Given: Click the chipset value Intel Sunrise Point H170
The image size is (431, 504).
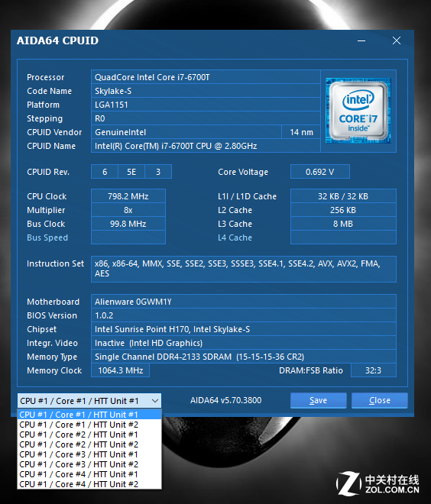Looking at the screenshot, I should (x=244, y=329).
